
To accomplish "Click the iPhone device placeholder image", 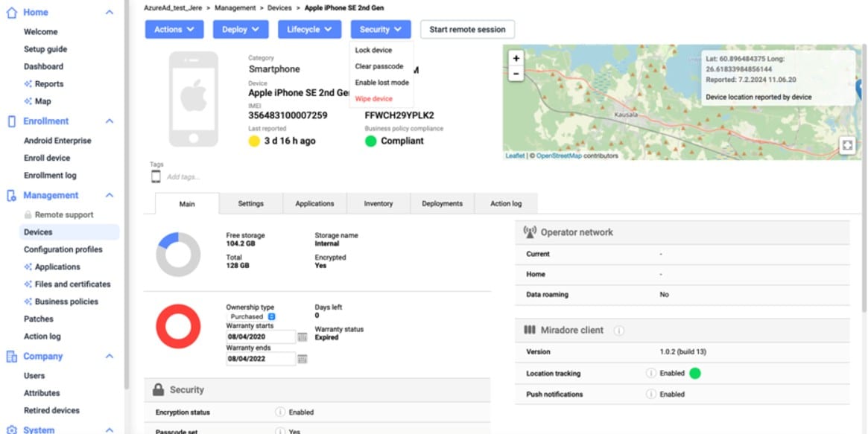I will coord(193,99).
